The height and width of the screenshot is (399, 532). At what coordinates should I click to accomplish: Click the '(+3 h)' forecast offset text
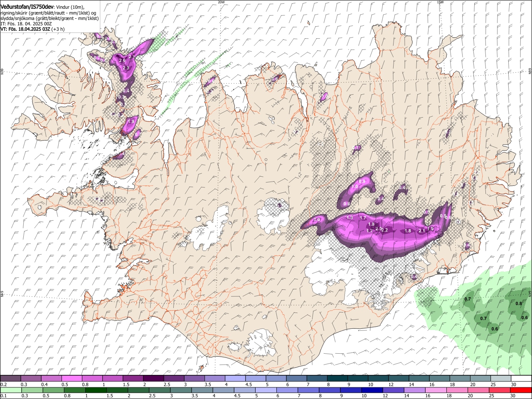point(58,30)
